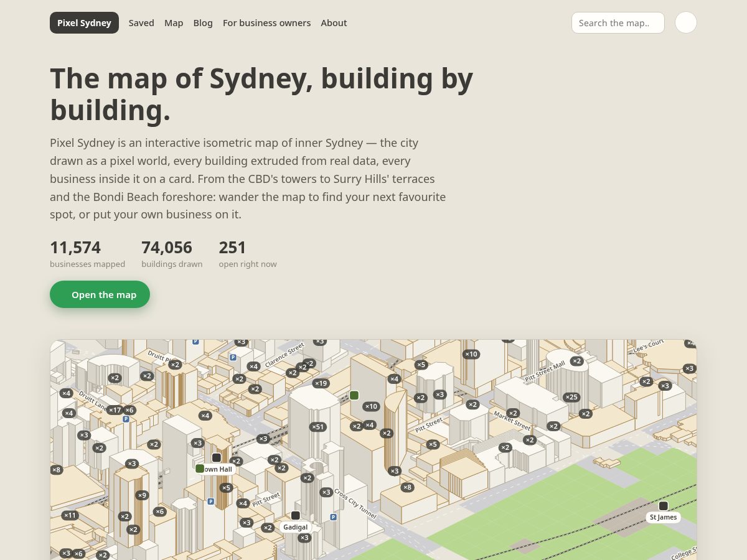Screen dimensions: 747x560
Task: Open the ×51 business cluster badge
Action: point(318,427)
